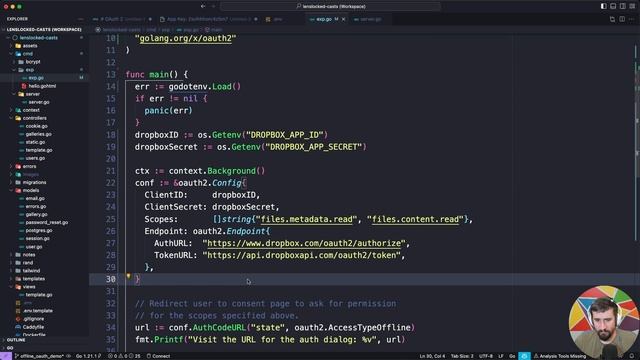The height and width of the screenshot is (360, 640).
Task: Toggle primary sidebar visibility in title bar
Action: [603, 6]
